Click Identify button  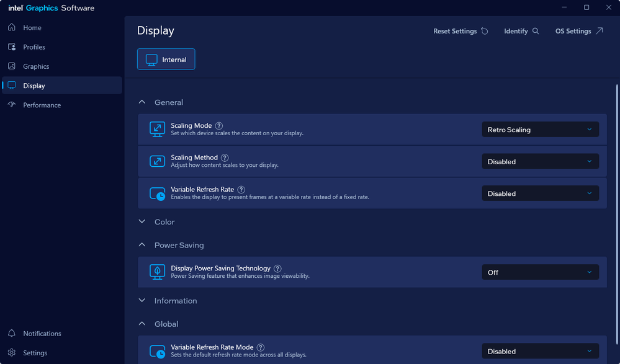pos(521,31)
